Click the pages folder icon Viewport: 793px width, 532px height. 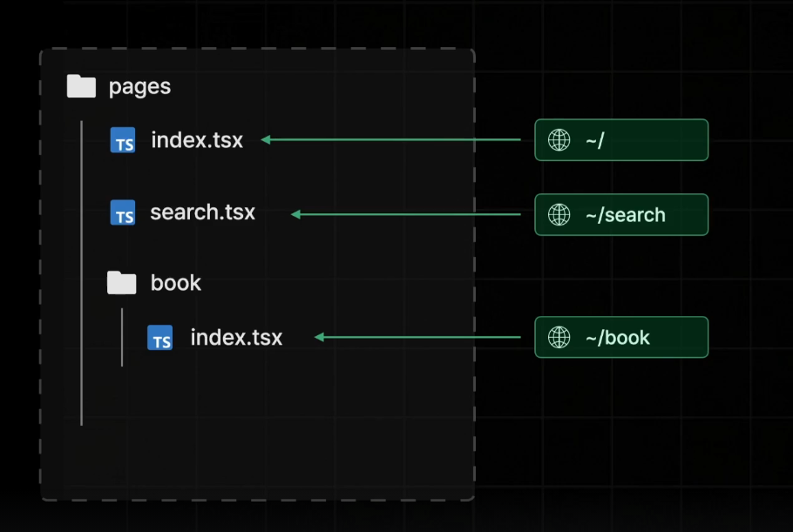tap(81, 86)
